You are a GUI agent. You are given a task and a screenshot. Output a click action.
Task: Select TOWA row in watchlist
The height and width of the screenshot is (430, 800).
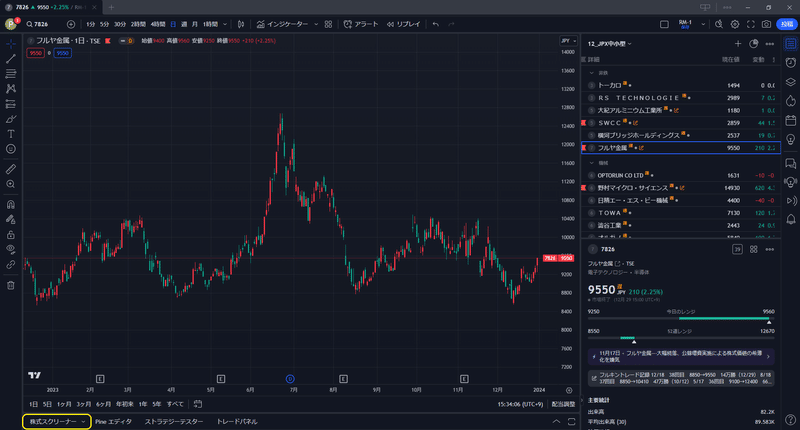click(681, 213)
